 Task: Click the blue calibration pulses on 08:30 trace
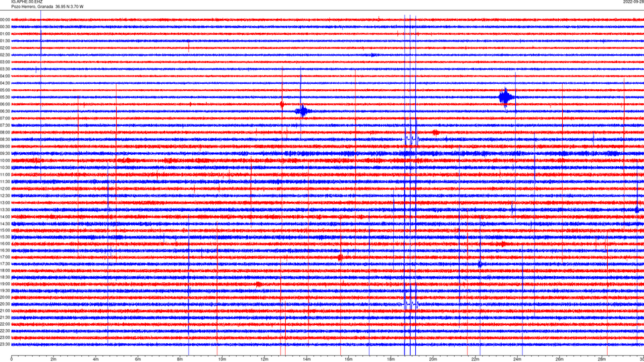411,139
